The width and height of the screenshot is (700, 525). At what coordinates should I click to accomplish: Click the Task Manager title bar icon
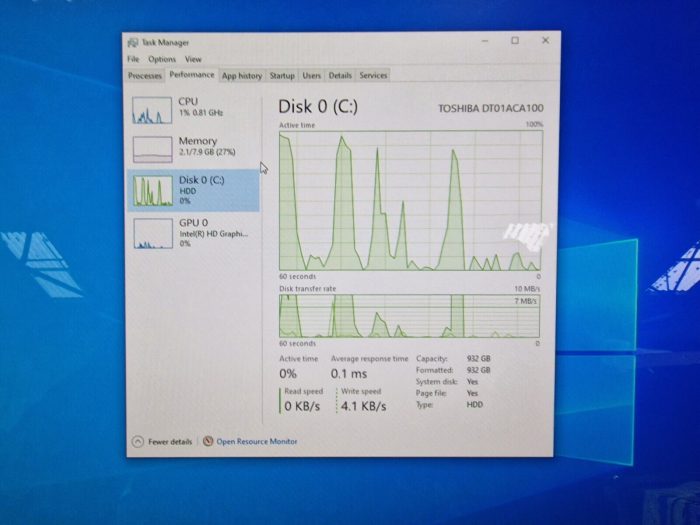point(133,42)
